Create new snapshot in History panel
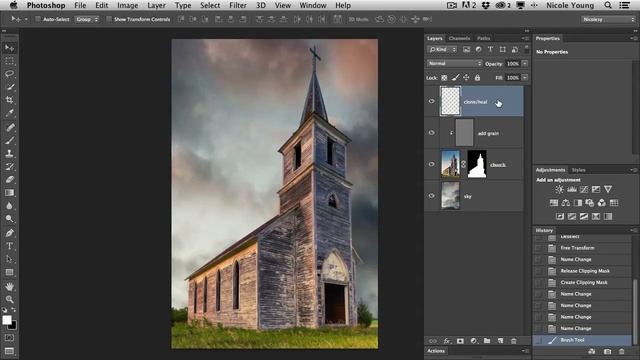The image size is (640, 360). pyautogui.click(x=608, y=351)
